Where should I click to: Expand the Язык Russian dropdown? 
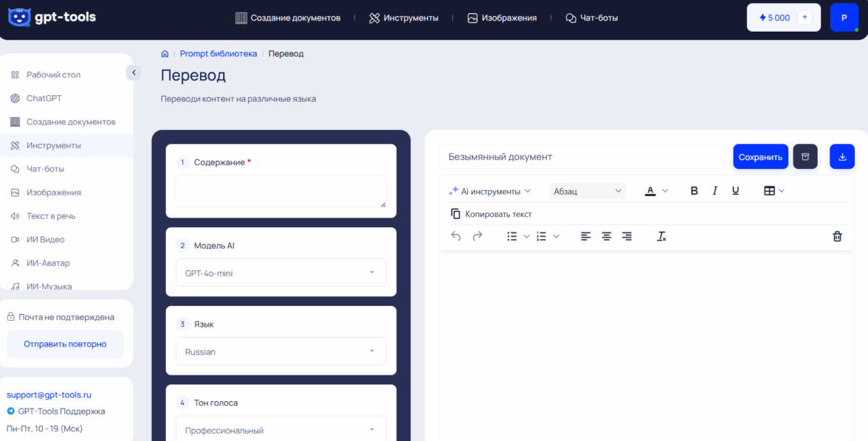[x=280, y=352]
